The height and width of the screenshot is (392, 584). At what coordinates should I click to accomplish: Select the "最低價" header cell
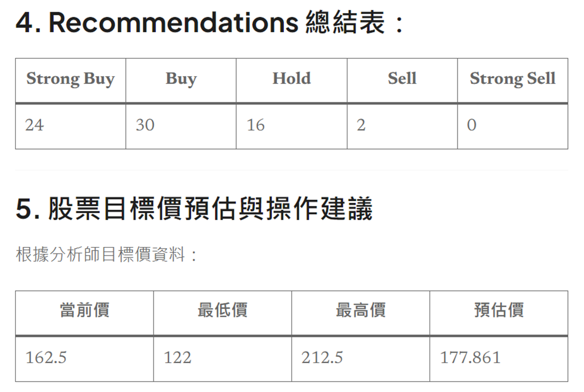(x=222, y=310)
